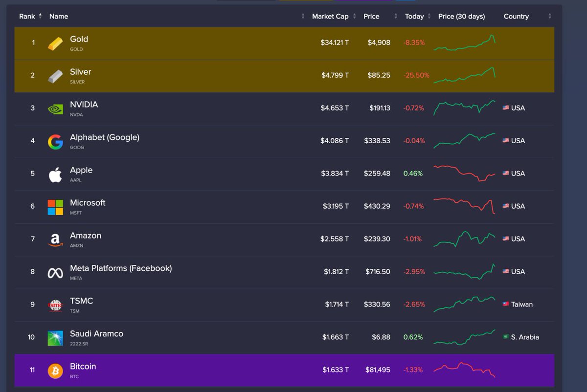Click TSMC market cap $1.714 T
The height and width of the screenshot is (392, 587).
pos(337,305)
